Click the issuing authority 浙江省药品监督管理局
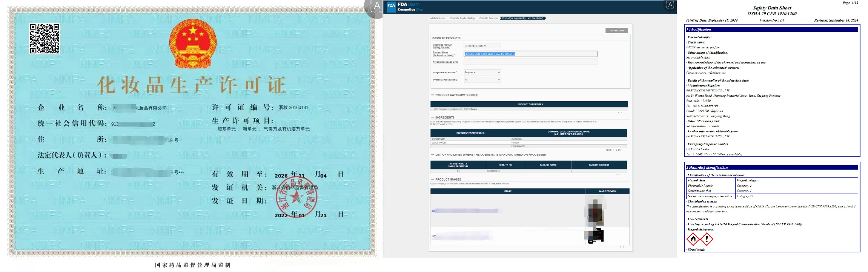This screenshot has height=272, width=868. pos(295,187)
